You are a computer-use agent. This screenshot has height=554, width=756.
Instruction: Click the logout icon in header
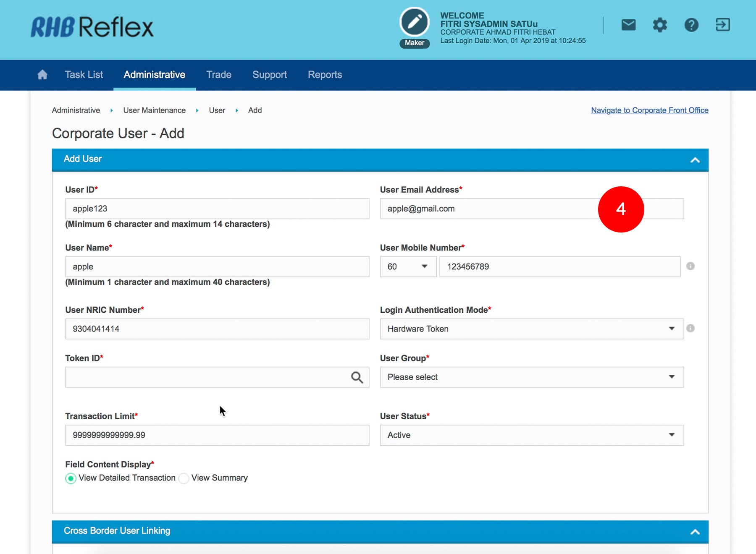pyautogui.click(x=723, y=25)
